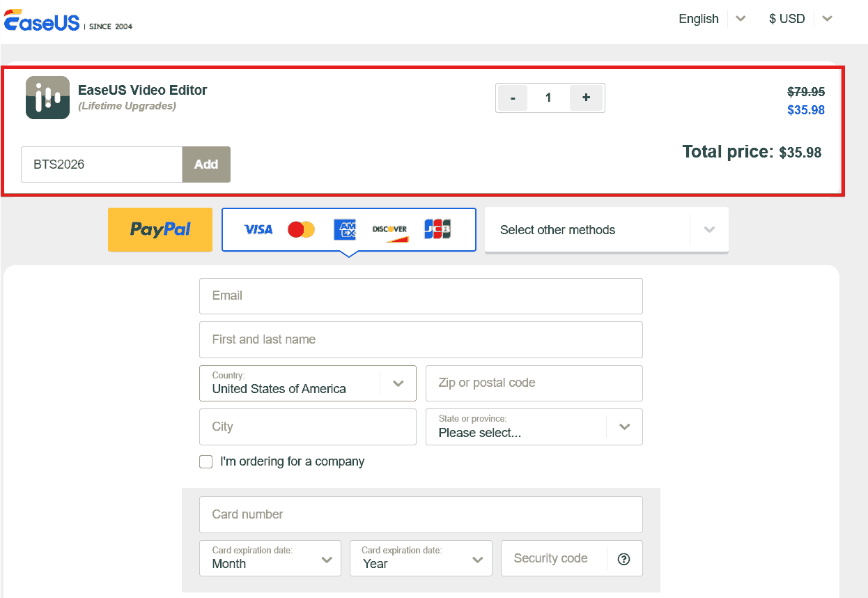
Task: Click the Total price amount
Action: point(800,153)
